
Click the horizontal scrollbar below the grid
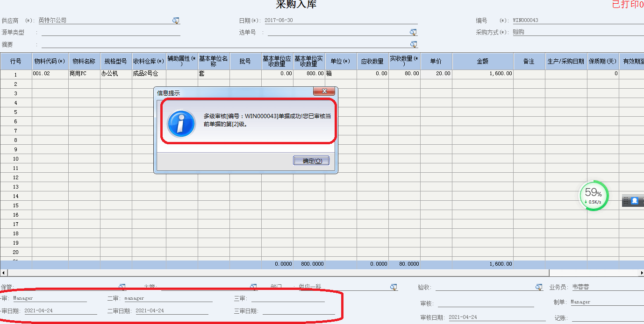pos(280,273)
